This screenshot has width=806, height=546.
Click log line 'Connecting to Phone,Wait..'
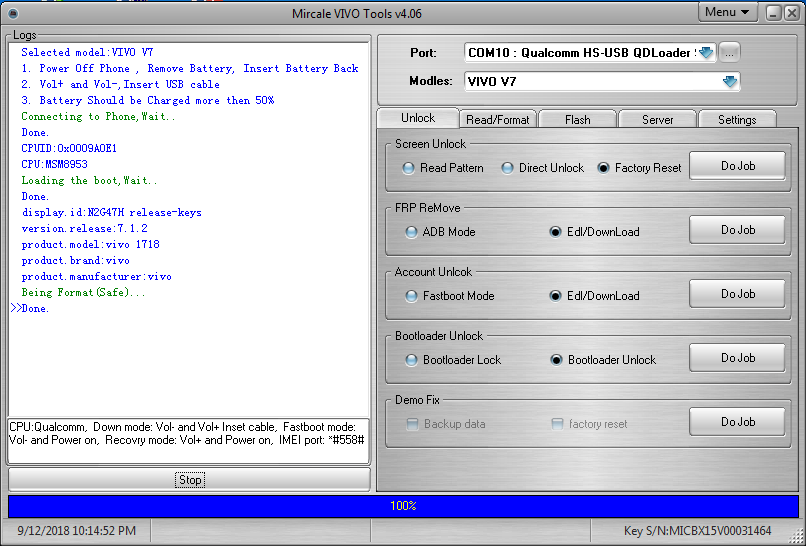(98, 116)
